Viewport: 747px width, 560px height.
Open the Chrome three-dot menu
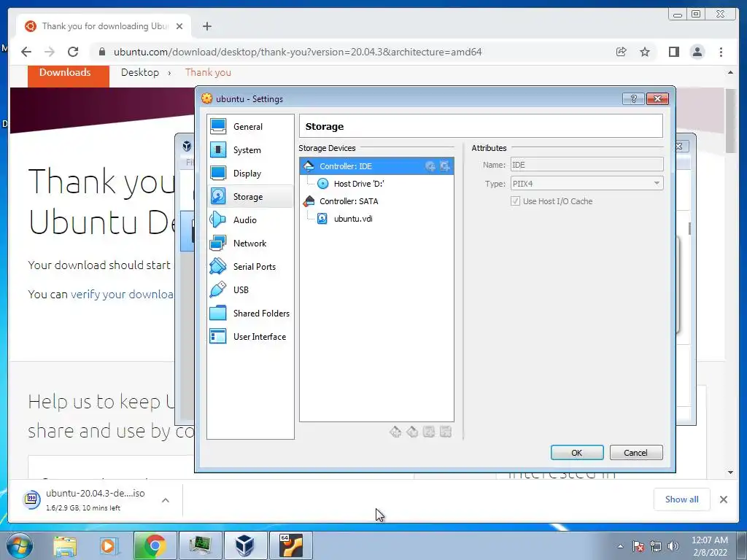[721, 52]
